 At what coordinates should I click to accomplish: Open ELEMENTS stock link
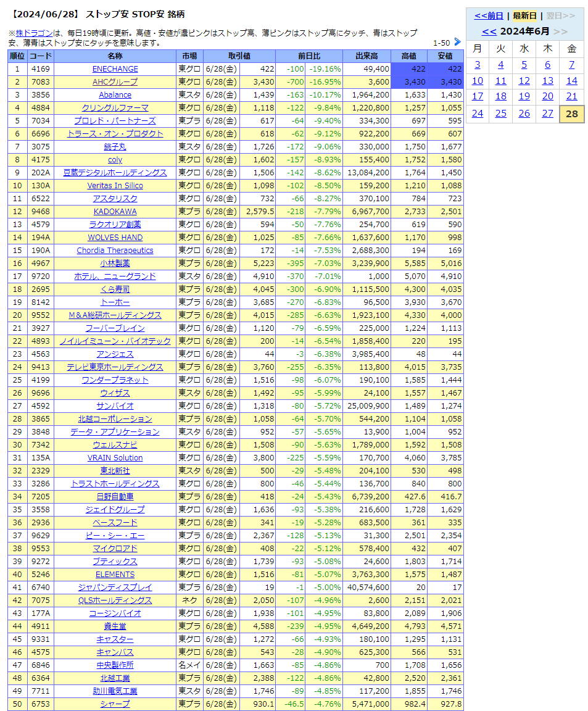point(115,575)
